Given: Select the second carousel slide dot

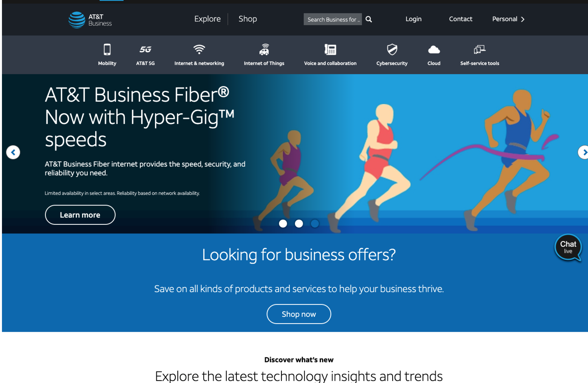Looking at the screenshot, I should (x=299, y=224).
